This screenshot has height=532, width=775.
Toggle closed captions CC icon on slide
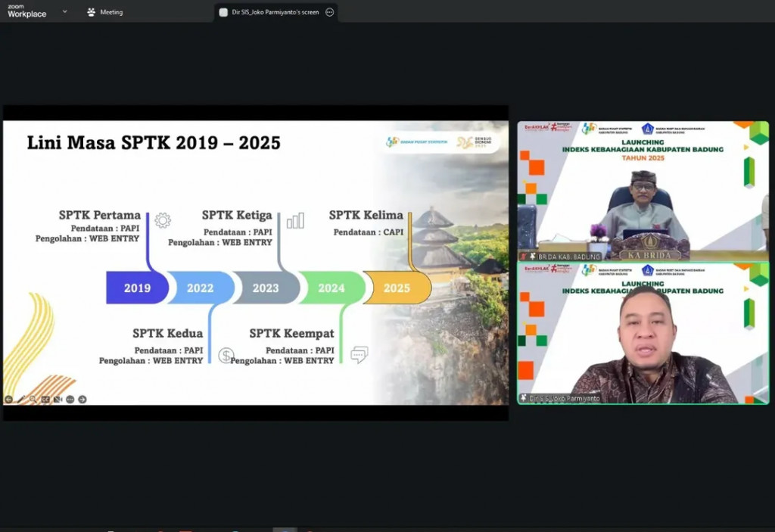pyautogui.click(x=45, y=399)
